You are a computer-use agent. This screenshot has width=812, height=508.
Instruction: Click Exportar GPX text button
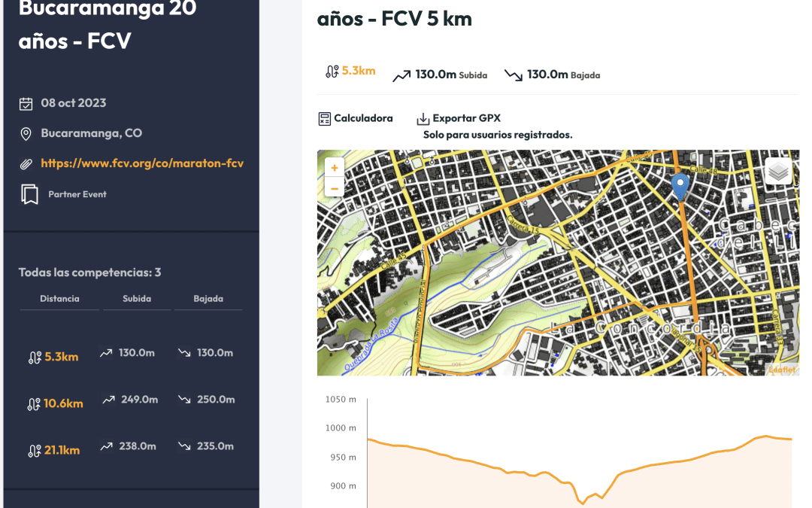pos(466,118)
